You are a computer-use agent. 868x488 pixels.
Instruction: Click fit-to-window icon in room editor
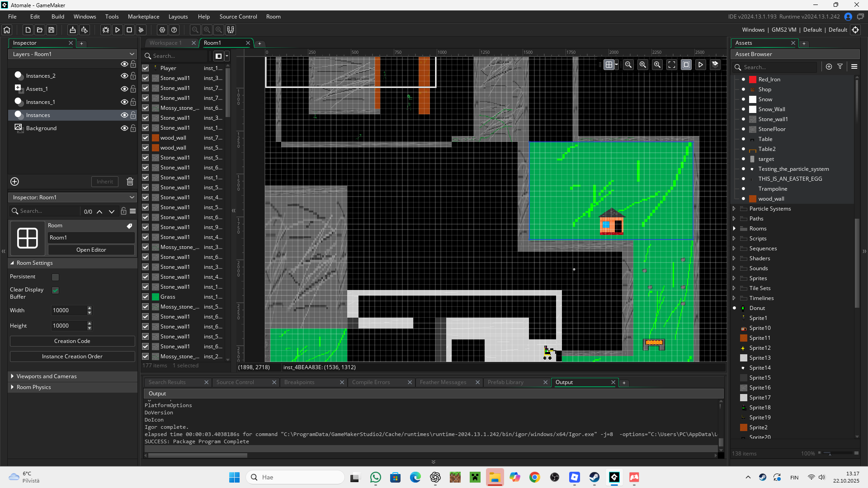click(672, 65)
